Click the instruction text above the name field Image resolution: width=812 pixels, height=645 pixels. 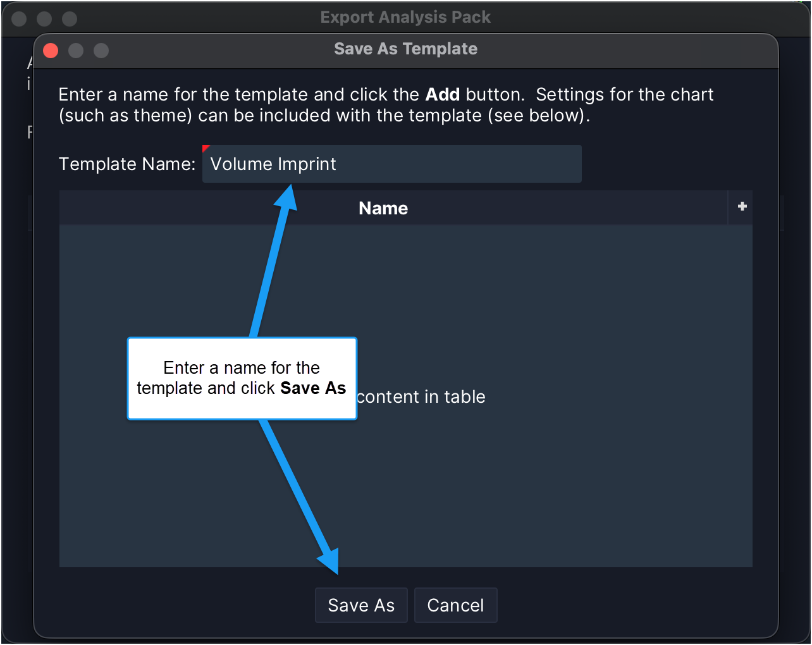[386, 105]
